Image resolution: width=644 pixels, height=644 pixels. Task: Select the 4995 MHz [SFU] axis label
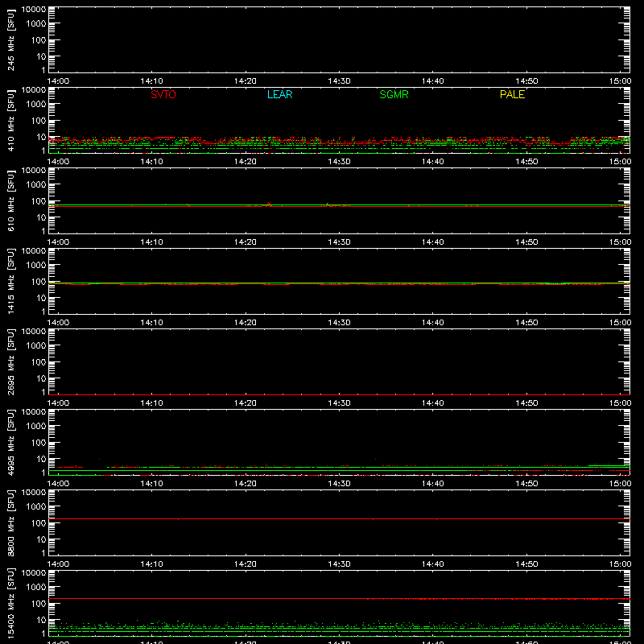point(10,442)
